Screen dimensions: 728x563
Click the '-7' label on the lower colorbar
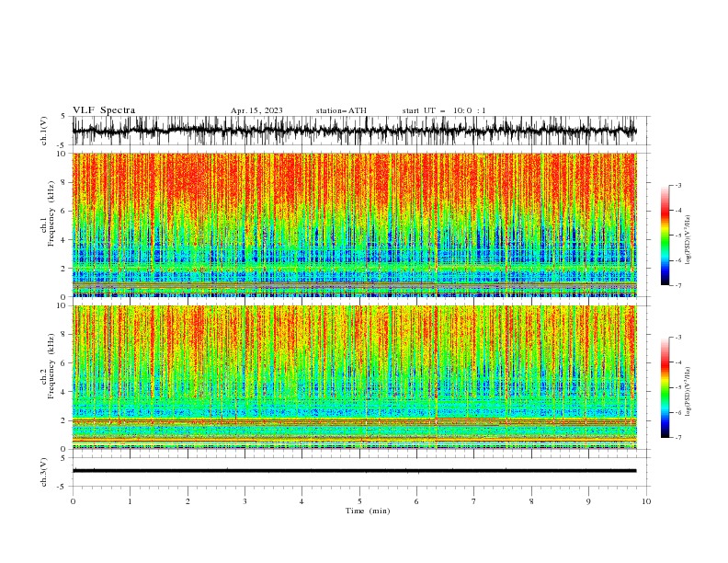point(677,438)
